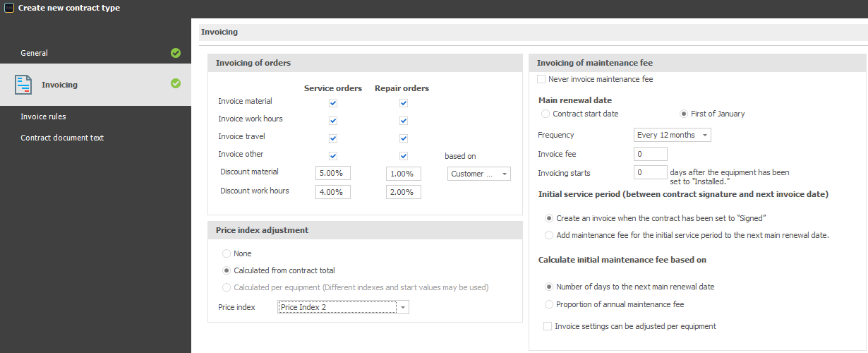Click the Invoicing of orders panel title
The image size is (868, 353).
[x=253, y=63]
